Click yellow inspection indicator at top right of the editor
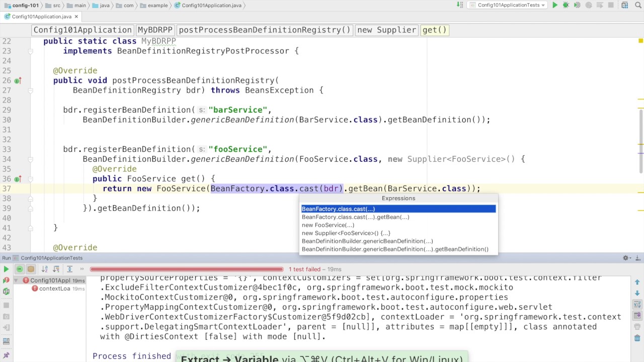Image resolution: width=644 pixels, height=362 pixels. pyautogui.click(x=640, y=41)
